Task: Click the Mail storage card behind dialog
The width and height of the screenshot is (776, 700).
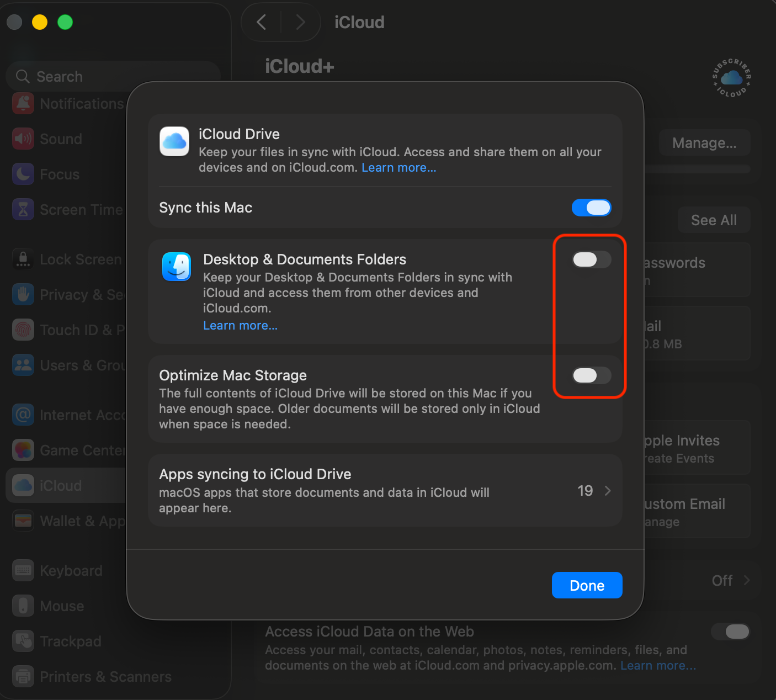Action: click(x=697, y=333)
